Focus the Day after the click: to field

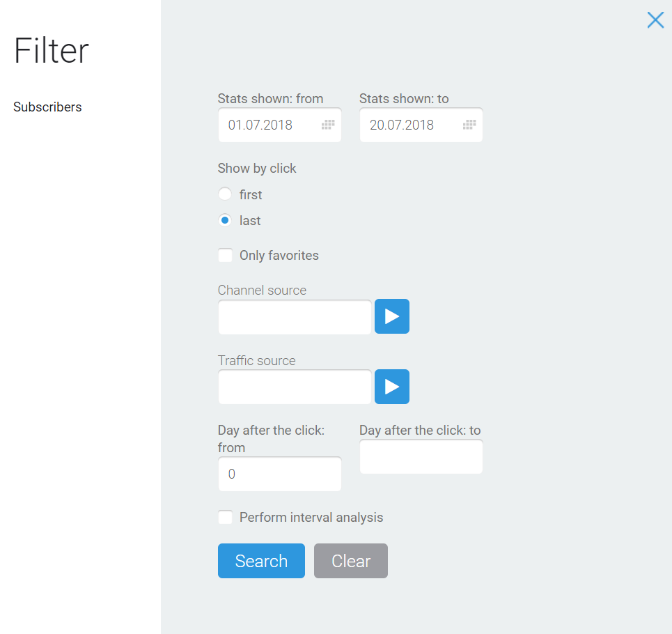(x=421, y=456)
